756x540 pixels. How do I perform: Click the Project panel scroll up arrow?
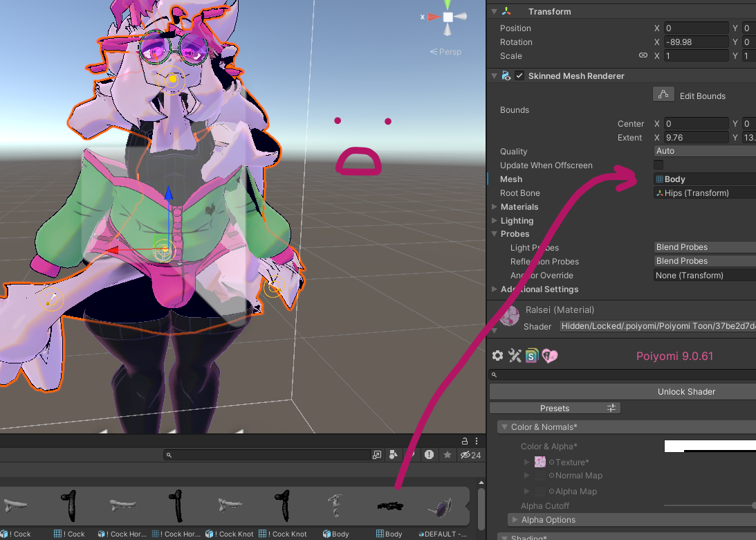pyautogui.click(x=481, y=483)
